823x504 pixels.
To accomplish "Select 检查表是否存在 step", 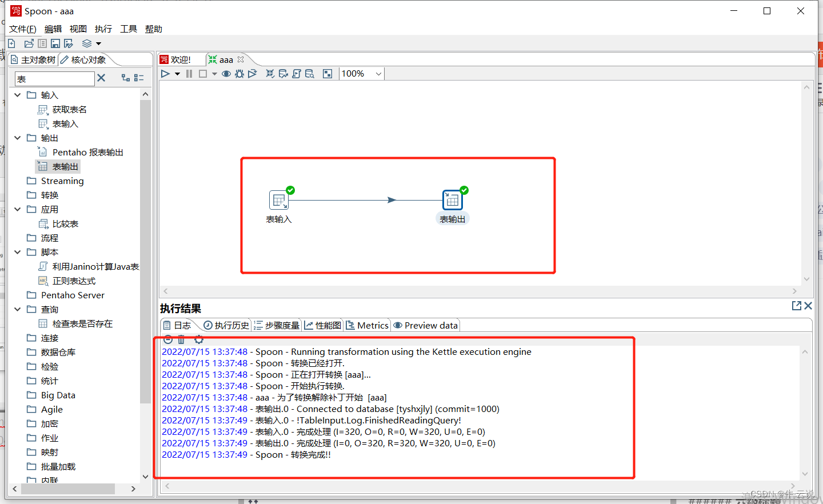I will (82, 323).
